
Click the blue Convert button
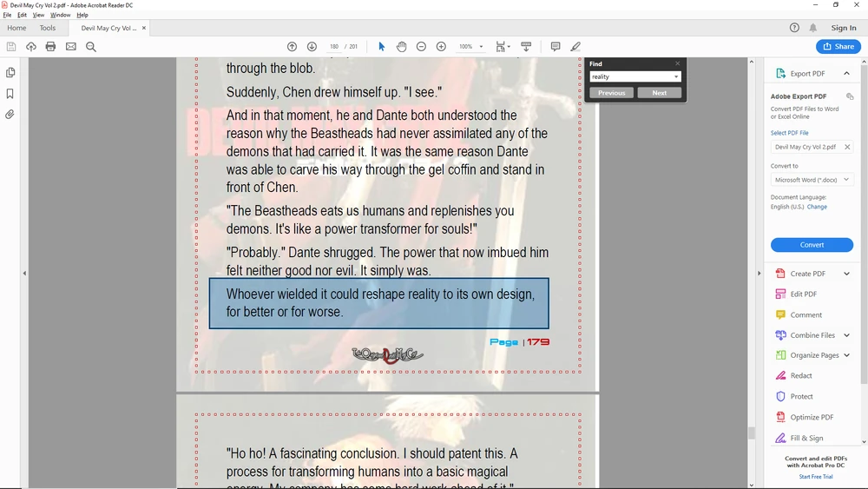click(812, 245)
